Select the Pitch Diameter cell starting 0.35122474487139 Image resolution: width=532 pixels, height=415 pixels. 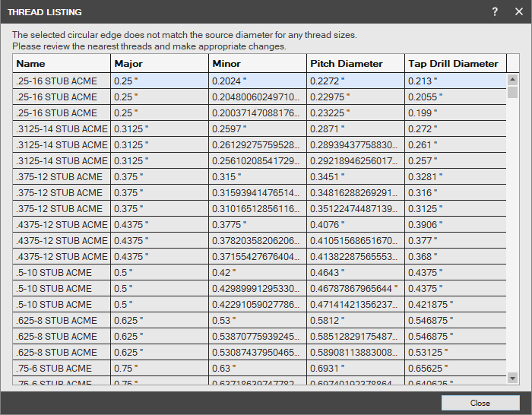point(356,209)
